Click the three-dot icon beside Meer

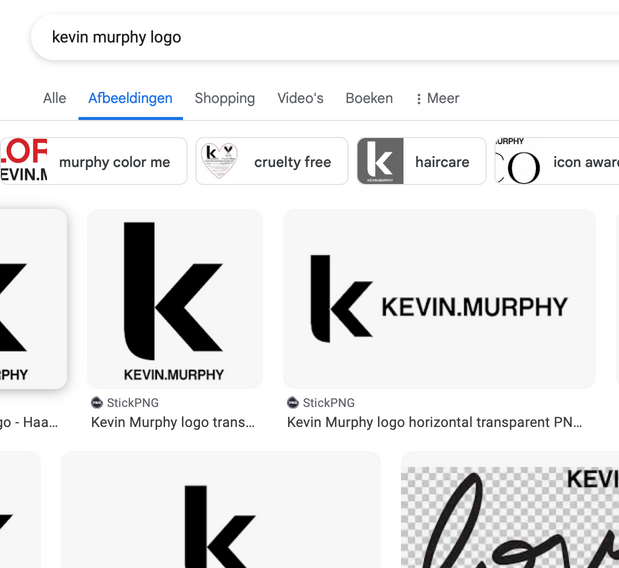419,99
